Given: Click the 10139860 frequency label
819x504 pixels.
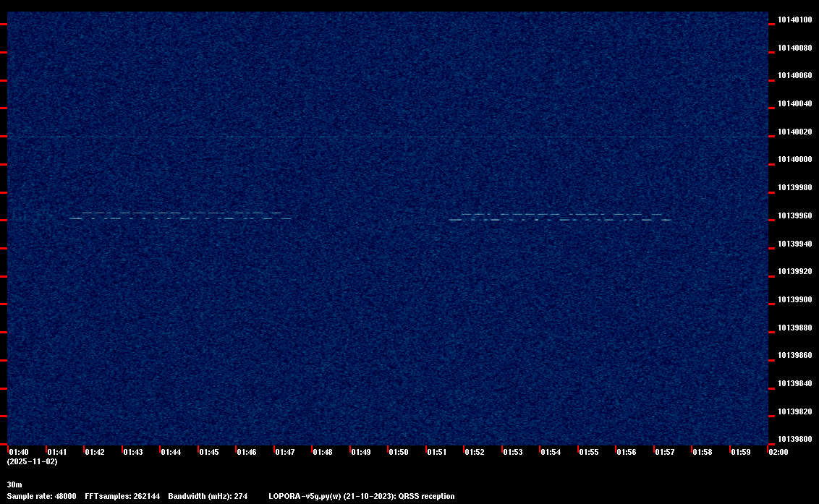Looking at the screenshot, I should click(795, 356).
